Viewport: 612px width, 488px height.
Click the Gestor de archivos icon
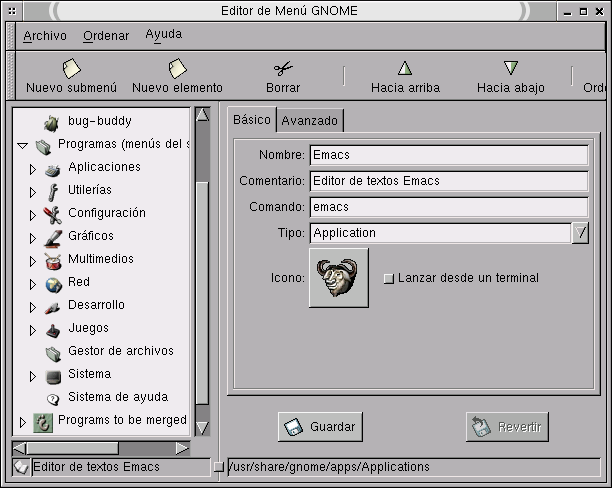tap(53, 354)
